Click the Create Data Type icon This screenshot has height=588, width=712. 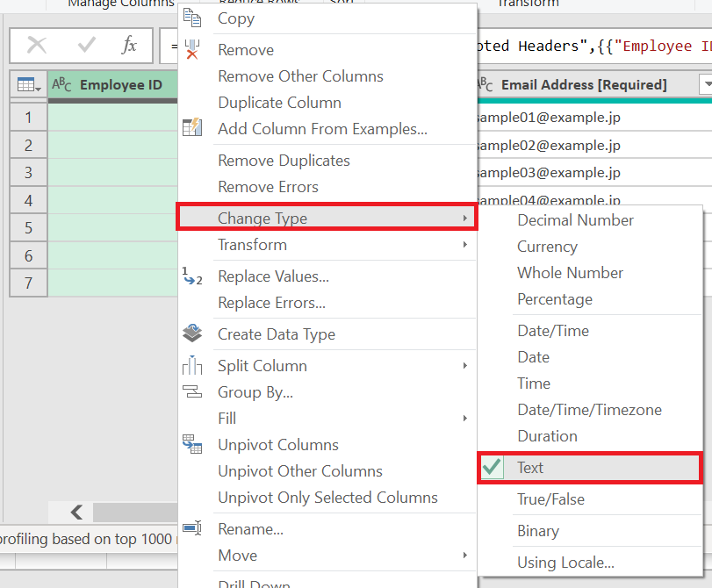192,334
